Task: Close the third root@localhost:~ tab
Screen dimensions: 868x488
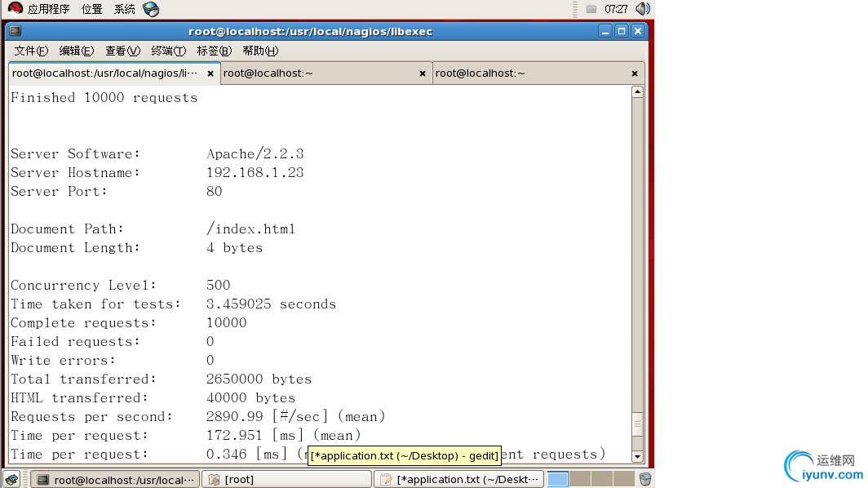Action: (x=635, y=73)
